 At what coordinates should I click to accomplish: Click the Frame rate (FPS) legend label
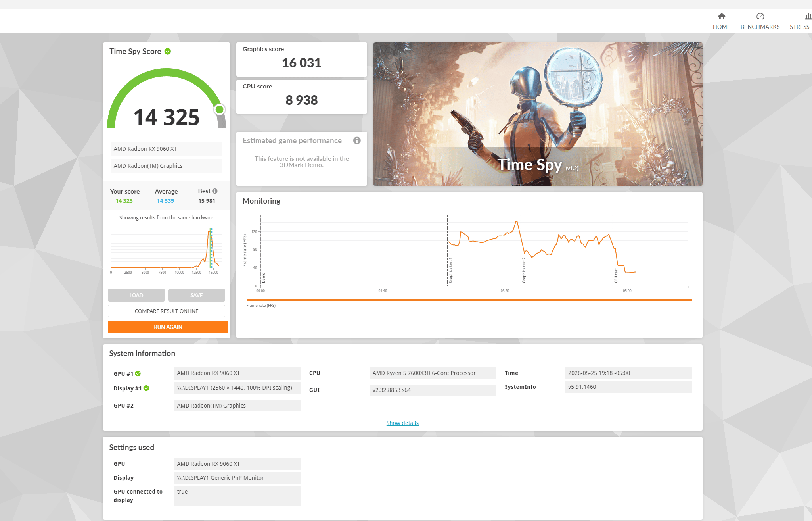tap(261, 306)
